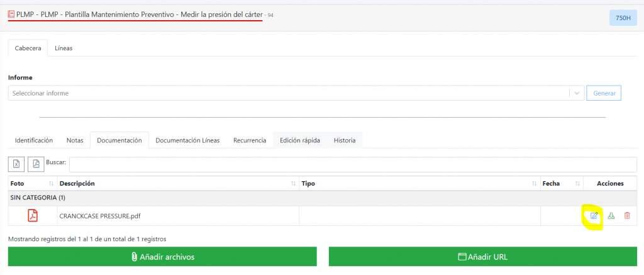Sort the table by Tipo column

(x=534, y=184)
